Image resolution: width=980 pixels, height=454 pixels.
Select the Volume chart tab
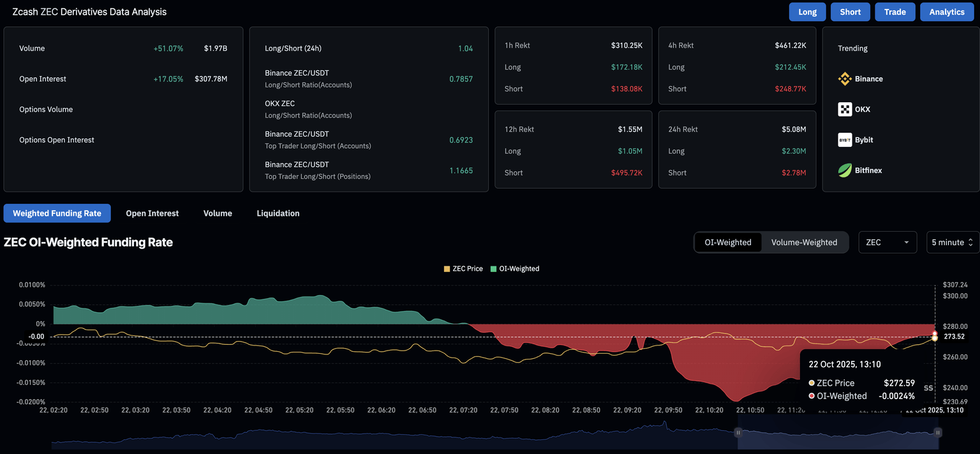pyautogui.click(x=218, y=213)
